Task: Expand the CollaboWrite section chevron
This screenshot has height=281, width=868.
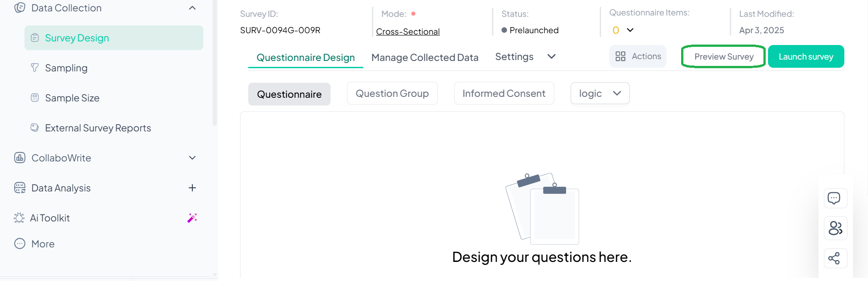Action: 192,158
